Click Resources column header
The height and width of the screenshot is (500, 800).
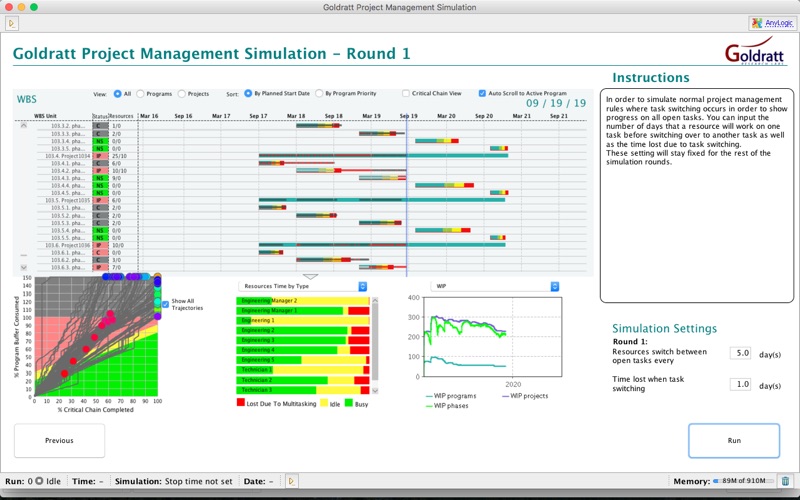point(121,116)
